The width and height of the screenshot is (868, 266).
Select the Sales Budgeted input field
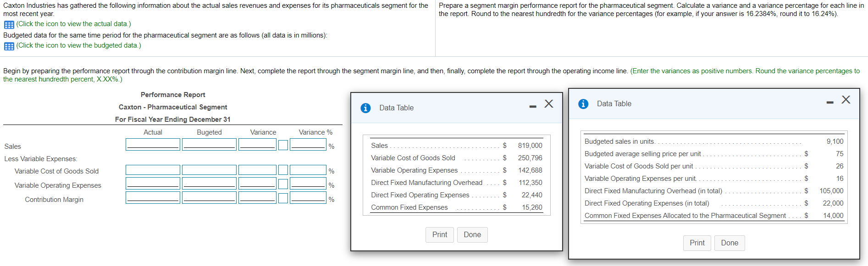pyautogui.click(x=209, y=145)
